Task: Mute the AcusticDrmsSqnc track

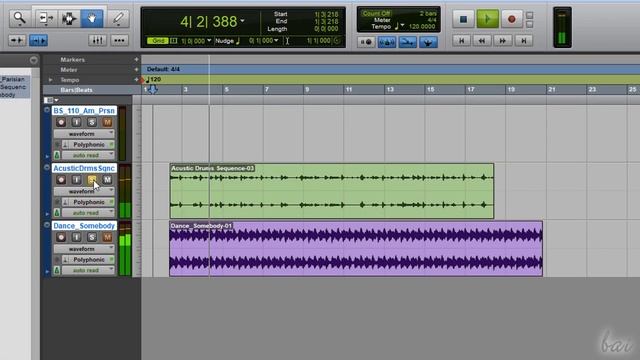Action: (107, 180)
